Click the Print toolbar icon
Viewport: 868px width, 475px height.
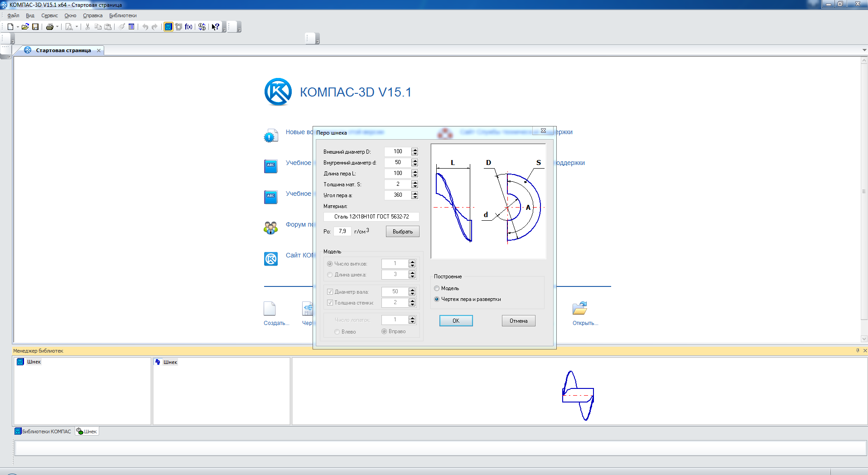pos(50,27)
